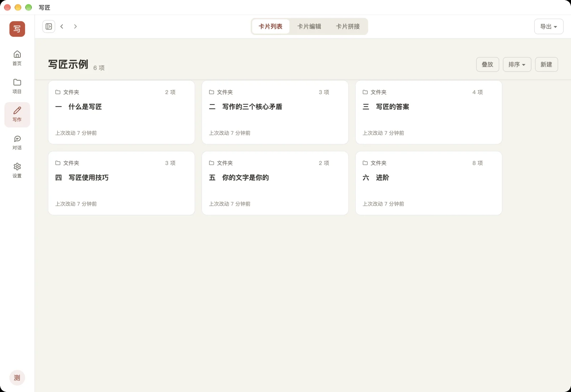Click 6 项 count beside title
571x392 pixels.
pos(99,68)
